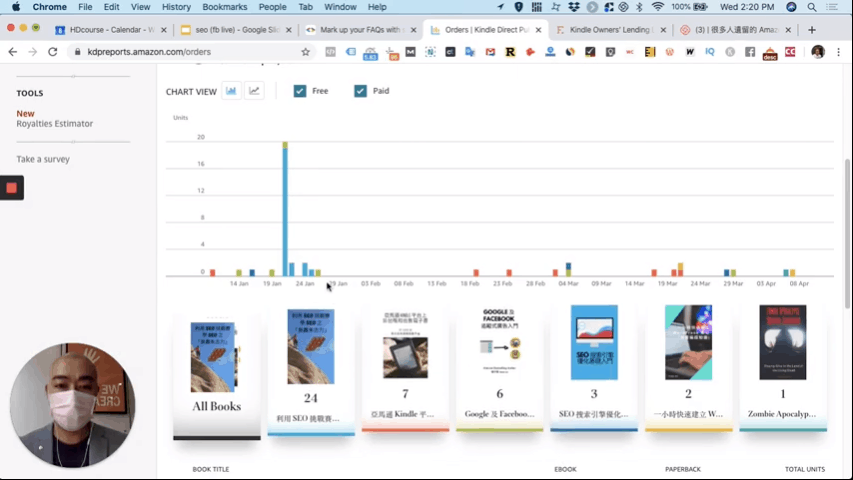Viewport: 853px width, 480px height.
Task: Click the TOTAL UNITS column header
Action: [805, 469]
